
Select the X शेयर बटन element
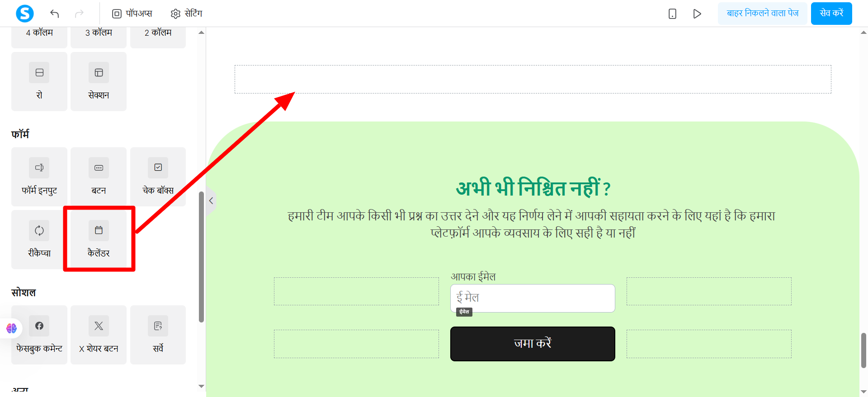99,335
